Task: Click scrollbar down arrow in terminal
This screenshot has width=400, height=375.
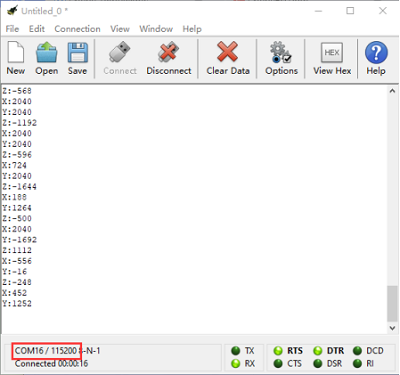Action: [x=392, y=328]
